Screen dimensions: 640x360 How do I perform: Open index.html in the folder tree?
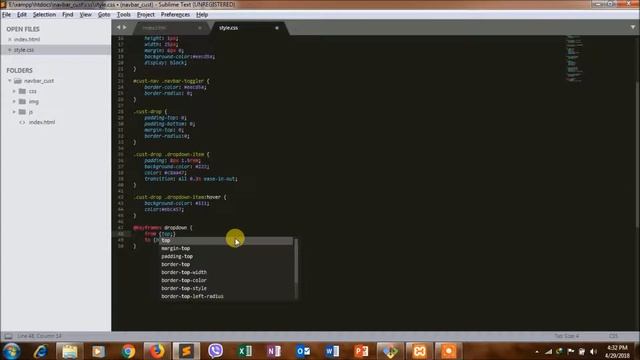tap(42, 122)
